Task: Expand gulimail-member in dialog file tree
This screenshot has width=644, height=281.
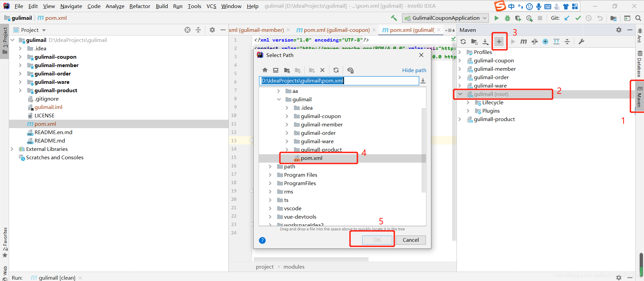Action: click(287, 124)
